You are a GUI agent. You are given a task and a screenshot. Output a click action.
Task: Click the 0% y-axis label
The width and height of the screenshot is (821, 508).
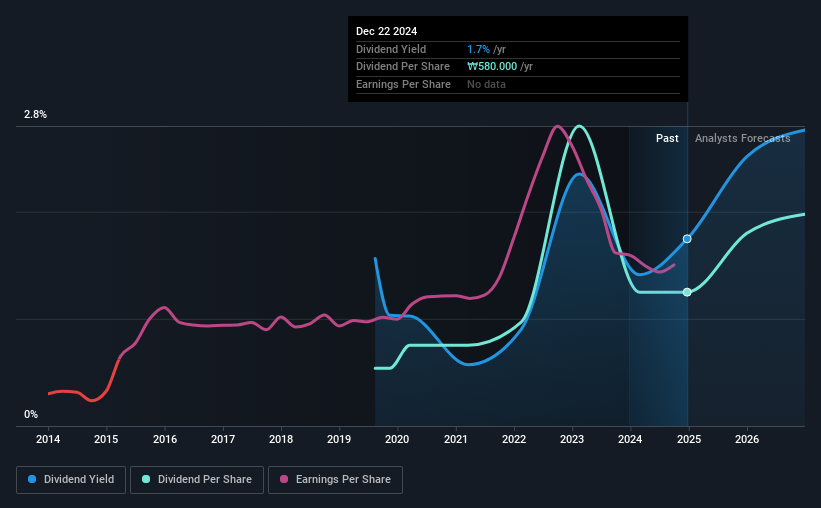point(31,414)
